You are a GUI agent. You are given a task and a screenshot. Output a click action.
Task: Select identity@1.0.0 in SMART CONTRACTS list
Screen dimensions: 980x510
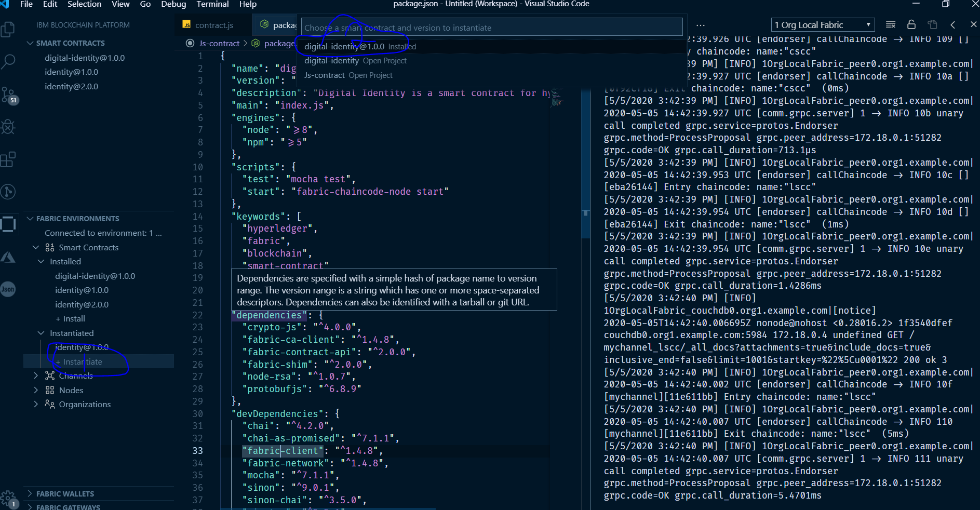click(71, 72)
